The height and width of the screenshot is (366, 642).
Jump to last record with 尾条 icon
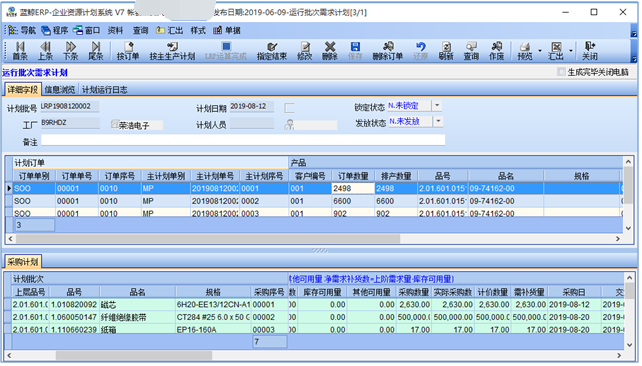[95, 51]
